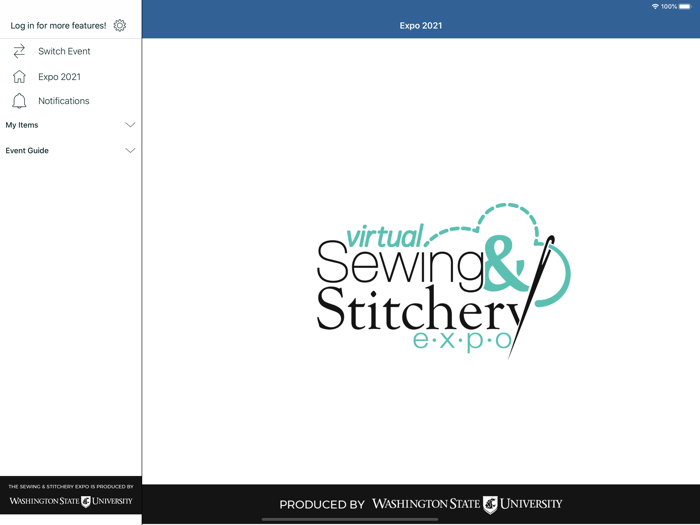Viewport: 700px width, 525px height.
Task: Click the Wi-Fi status icon
Action: click(655, 6)
